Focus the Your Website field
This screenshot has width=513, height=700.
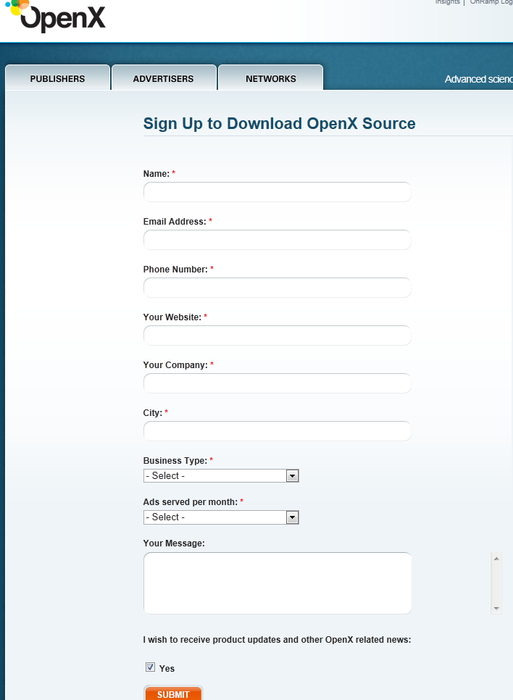tap(277, 335)
